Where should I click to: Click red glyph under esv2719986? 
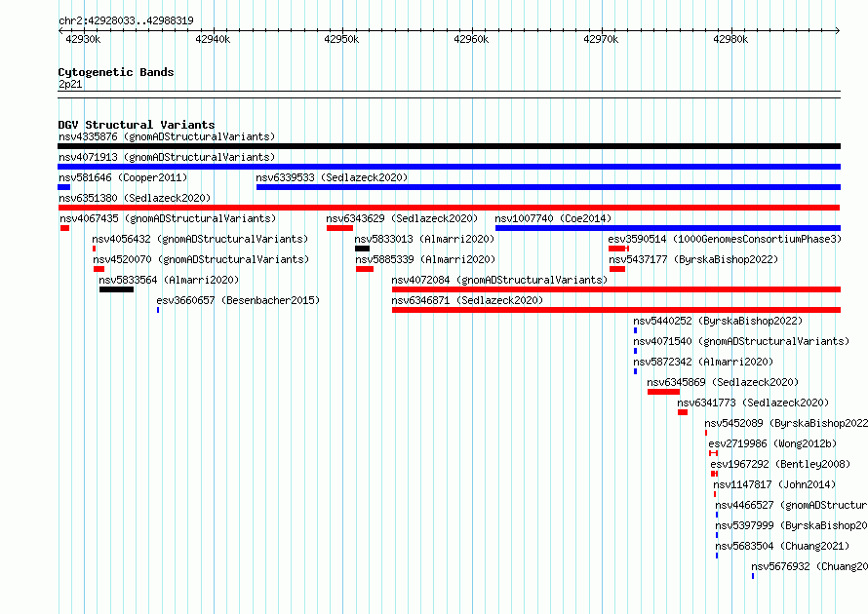[x=714, y=453]
